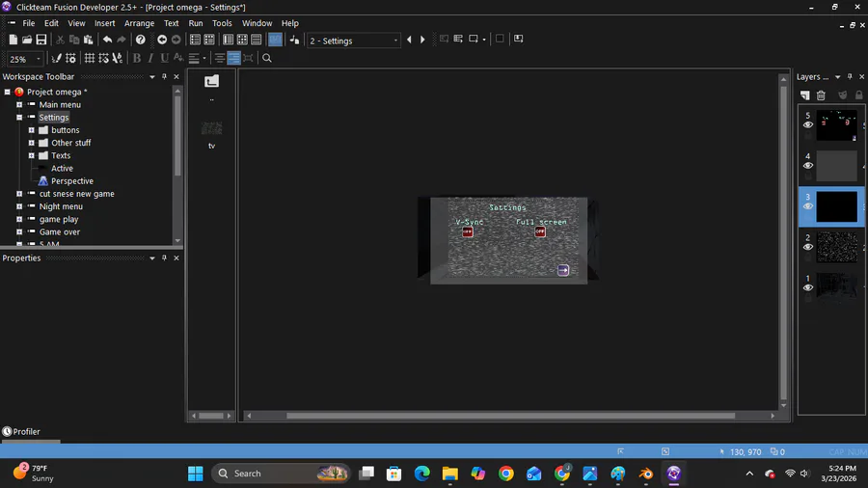Image resolution: width=868 pixels, height=488 pixels.
Task: Open the Profiler panel tab
Action: [x=21, y=431]
